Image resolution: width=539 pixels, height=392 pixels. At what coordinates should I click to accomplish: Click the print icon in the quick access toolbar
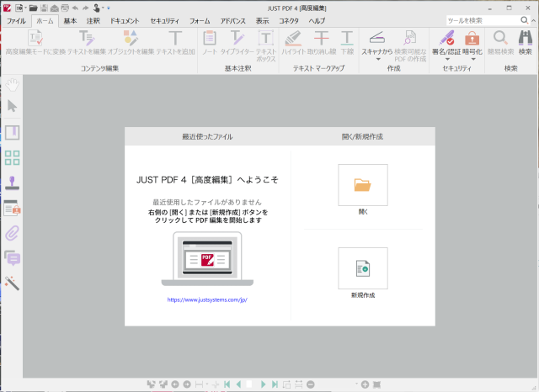click(65, 8)
